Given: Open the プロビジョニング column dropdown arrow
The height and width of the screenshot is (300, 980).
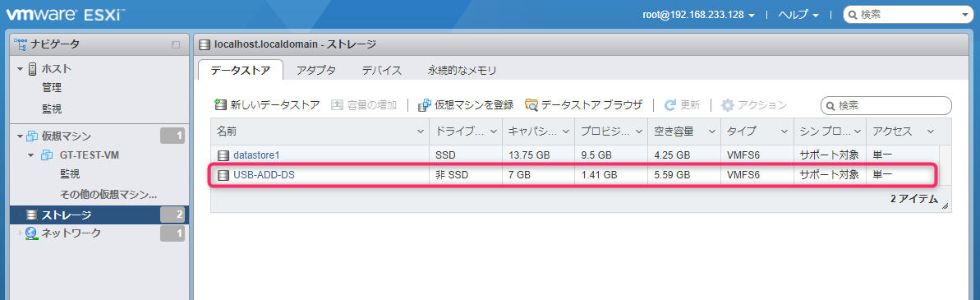Looking at the screenshot, I should pyautogui.click(x=639, y=132).
